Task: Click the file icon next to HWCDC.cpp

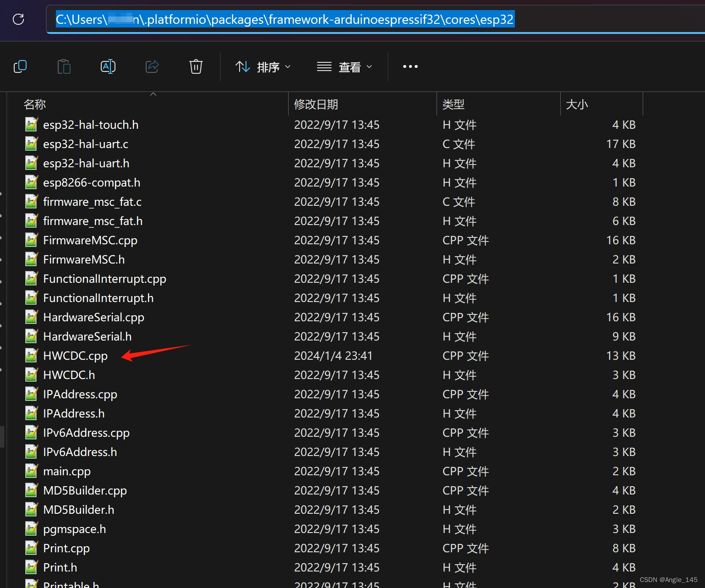Action: [30, 355]
